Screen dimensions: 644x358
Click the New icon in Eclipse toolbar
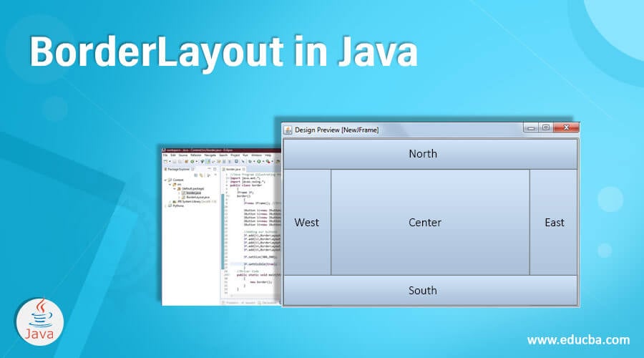click(165, 162)
